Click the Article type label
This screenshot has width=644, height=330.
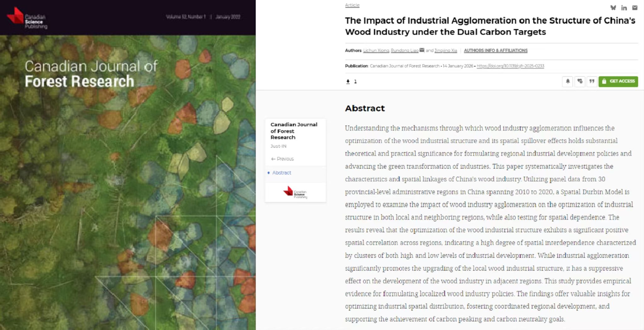352,5
